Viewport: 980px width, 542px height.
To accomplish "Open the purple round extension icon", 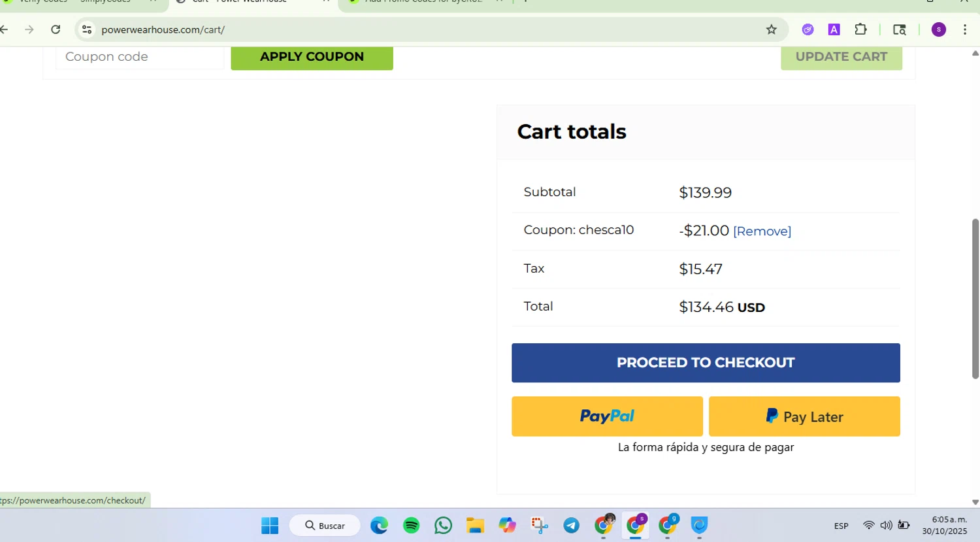I will click(808, 29).
